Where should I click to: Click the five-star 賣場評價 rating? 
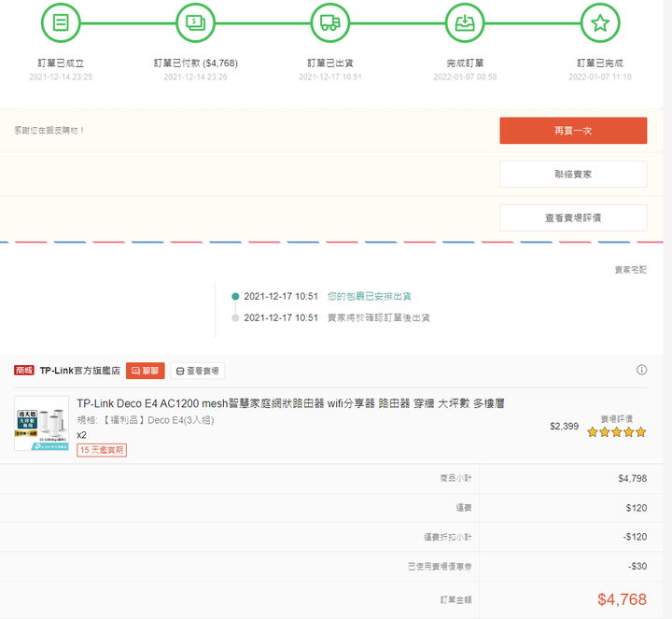(x=617, y=431)
